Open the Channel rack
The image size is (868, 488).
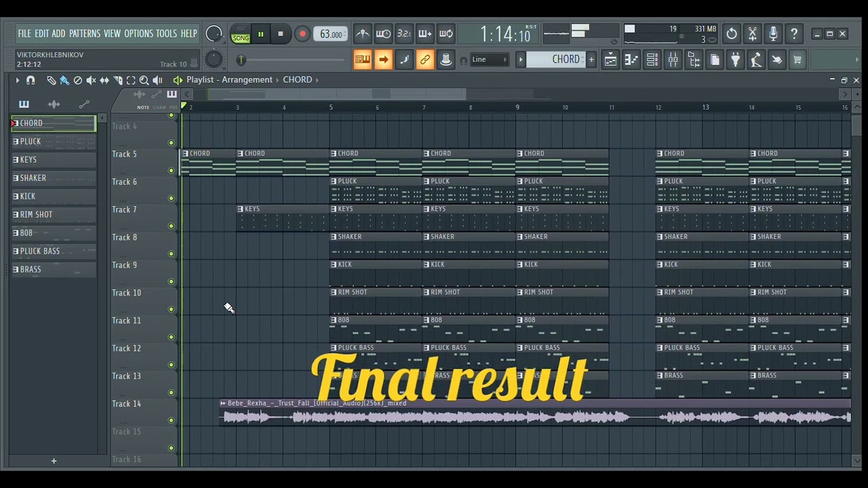coord(652,60)
